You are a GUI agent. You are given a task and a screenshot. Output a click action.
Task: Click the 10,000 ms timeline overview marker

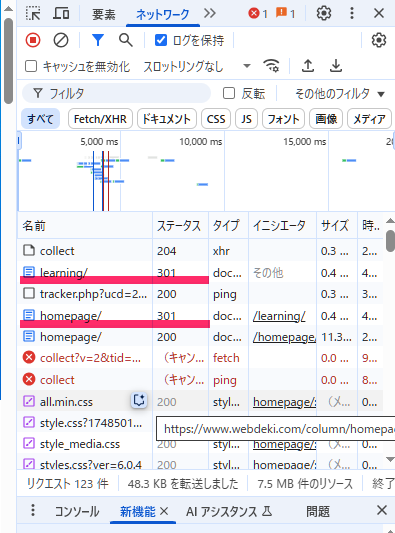click(201, 141)
